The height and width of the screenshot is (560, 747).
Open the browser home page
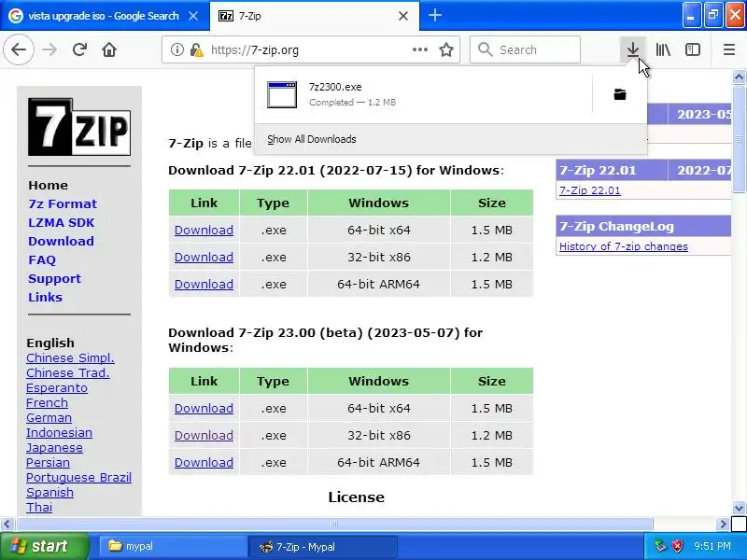tap(109, 49)
